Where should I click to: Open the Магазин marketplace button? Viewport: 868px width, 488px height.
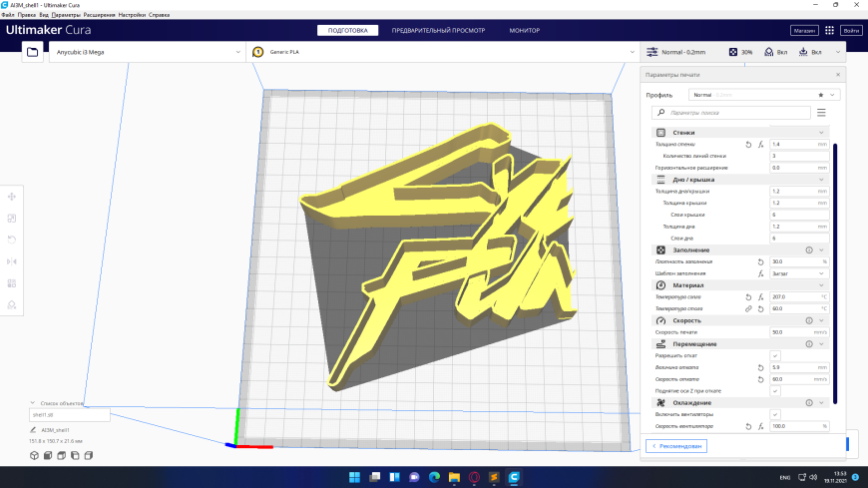pyautogui.click(x=804, y=31)
